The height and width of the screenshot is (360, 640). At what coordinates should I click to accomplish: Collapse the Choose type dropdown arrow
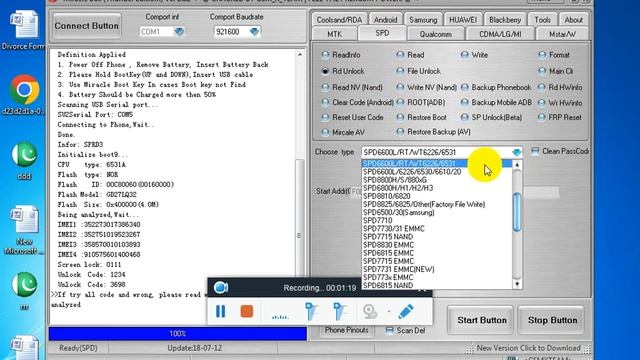click(516, 152)
